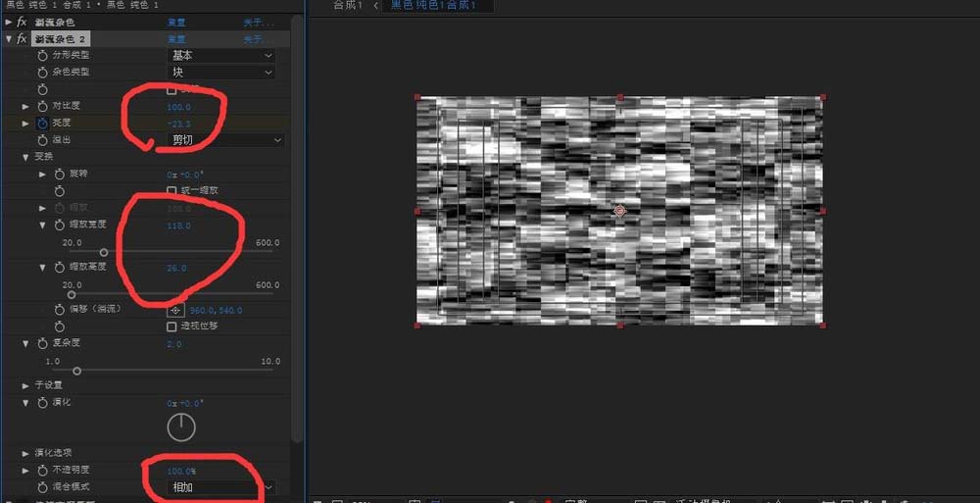Viewport: 980px width, 503px height.
Task: Expand the 不透明度 property
Action: click(25, 470)
